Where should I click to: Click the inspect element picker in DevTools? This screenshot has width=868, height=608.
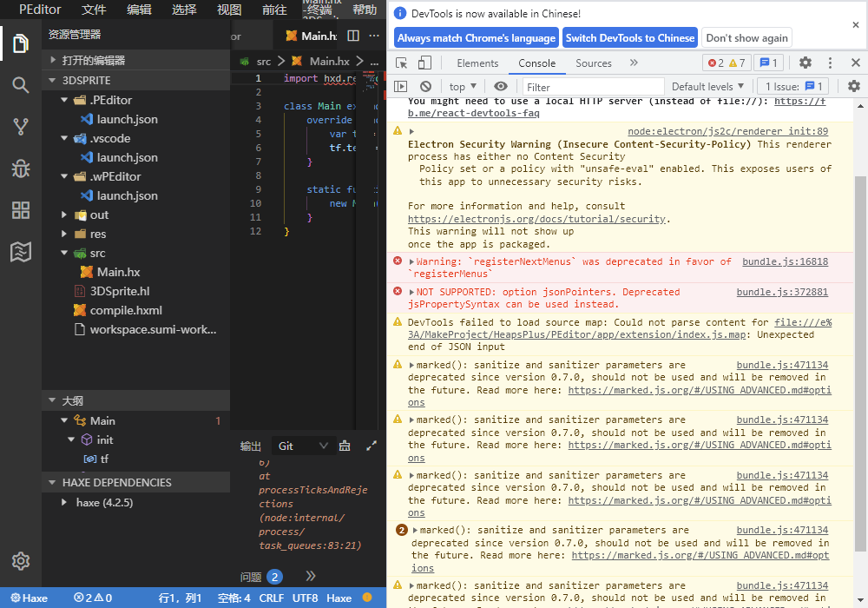[402, 63]
